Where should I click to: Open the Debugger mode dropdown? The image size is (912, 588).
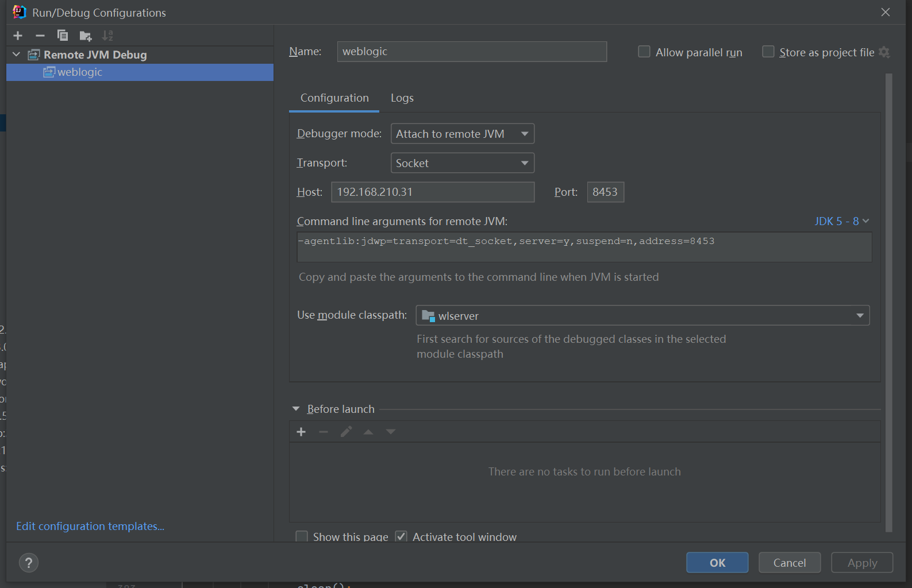462,134
